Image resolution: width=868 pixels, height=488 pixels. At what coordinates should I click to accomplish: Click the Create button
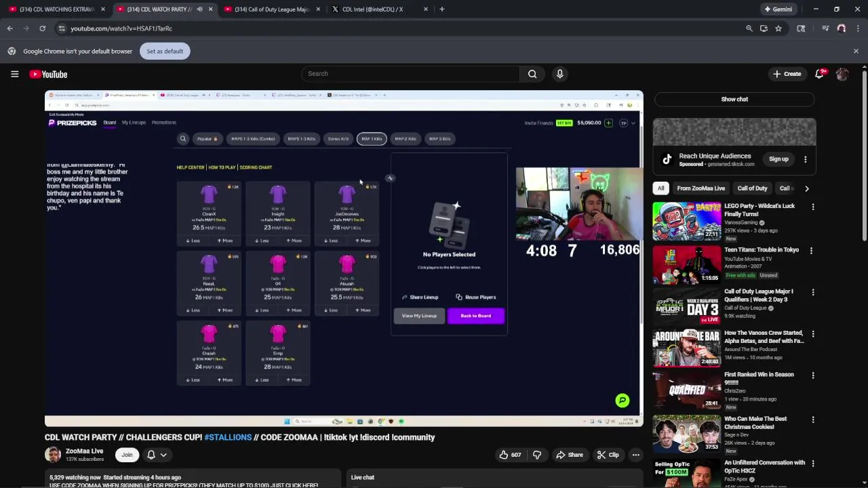pyautogui.click(x=787, y=74)
